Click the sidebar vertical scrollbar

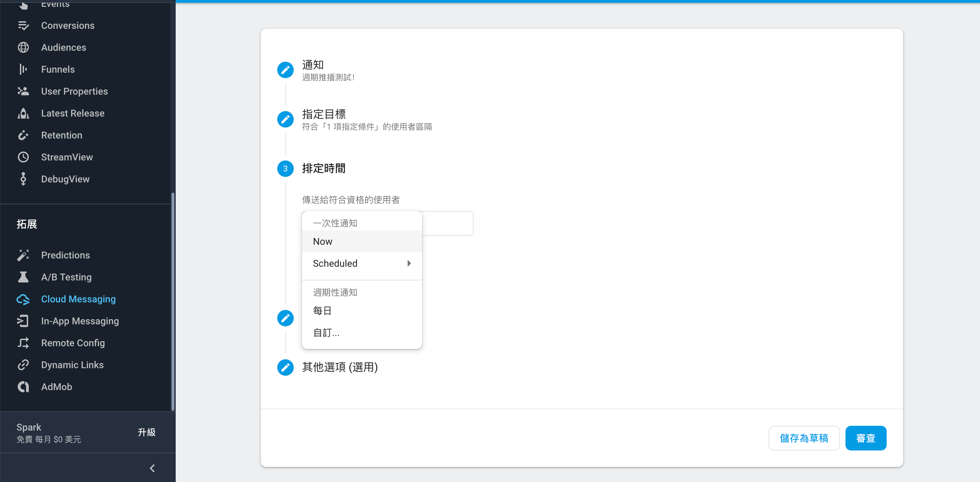pyautogui.click(x=173, y=301)
